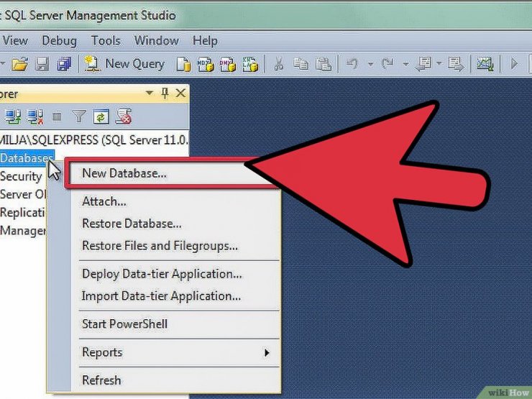Click the Navigate Forward icon
The height and width of the screenshot is (399, 532).
(x=455, y=64)
